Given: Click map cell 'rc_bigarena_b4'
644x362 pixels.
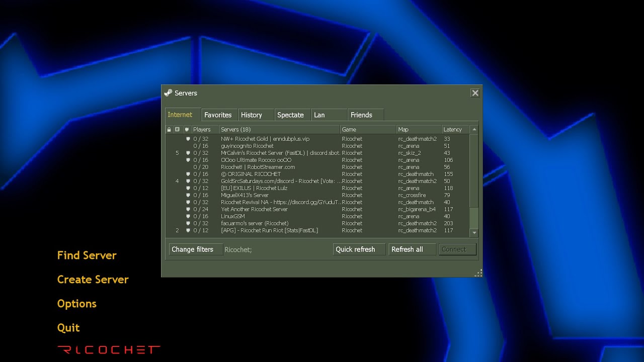Looking at the screenshot, I should (417, 209).
